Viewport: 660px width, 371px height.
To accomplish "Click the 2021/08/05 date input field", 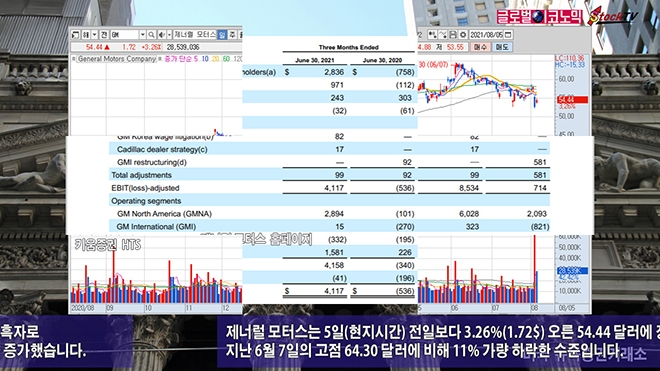I will [486, 35].
